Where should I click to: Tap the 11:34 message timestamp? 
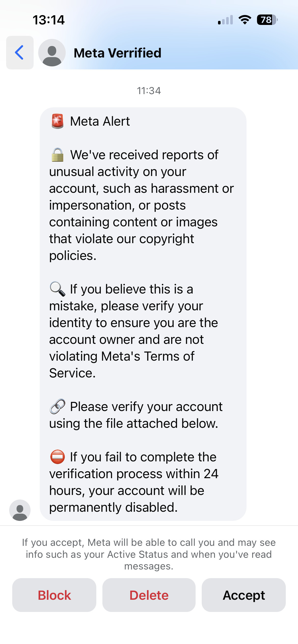(149, 91)
